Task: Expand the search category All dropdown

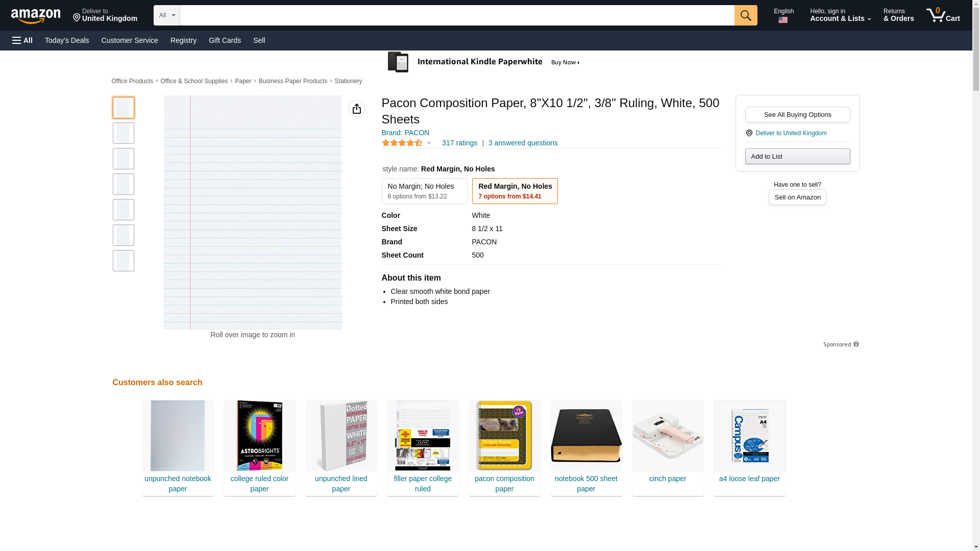Action: [x=166, y=15]
